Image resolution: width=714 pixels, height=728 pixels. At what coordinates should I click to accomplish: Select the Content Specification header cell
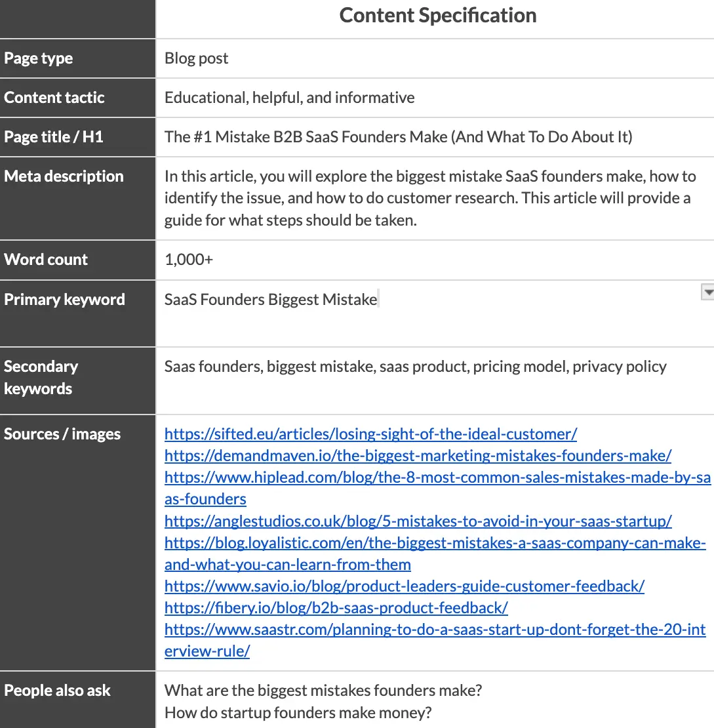(x=437, y=16)
